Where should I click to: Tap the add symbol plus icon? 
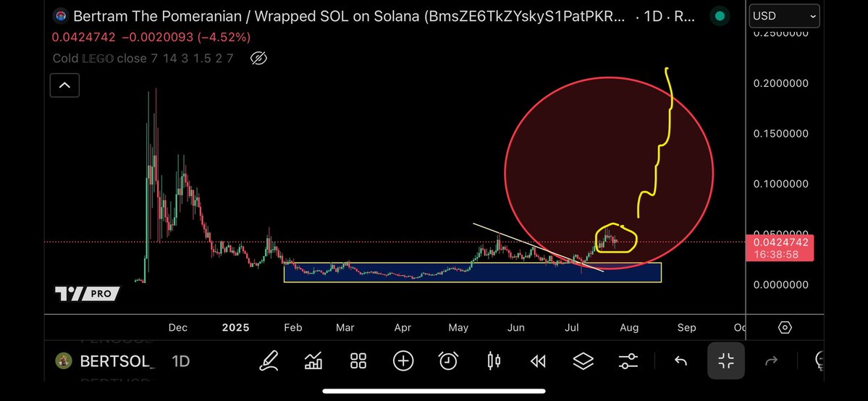[x=403, y=362]
